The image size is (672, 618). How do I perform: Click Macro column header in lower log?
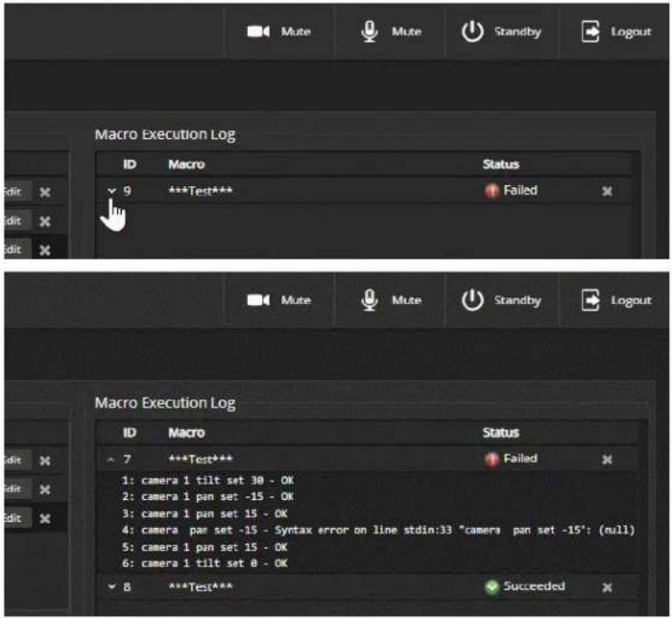186,433
